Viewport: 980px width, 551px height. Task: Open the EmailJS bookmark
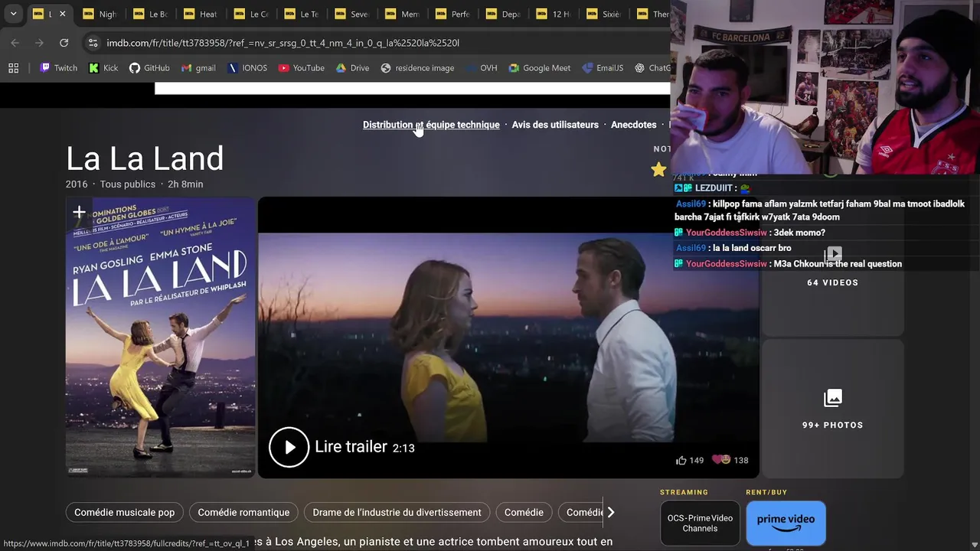click(x=602, y=68)
